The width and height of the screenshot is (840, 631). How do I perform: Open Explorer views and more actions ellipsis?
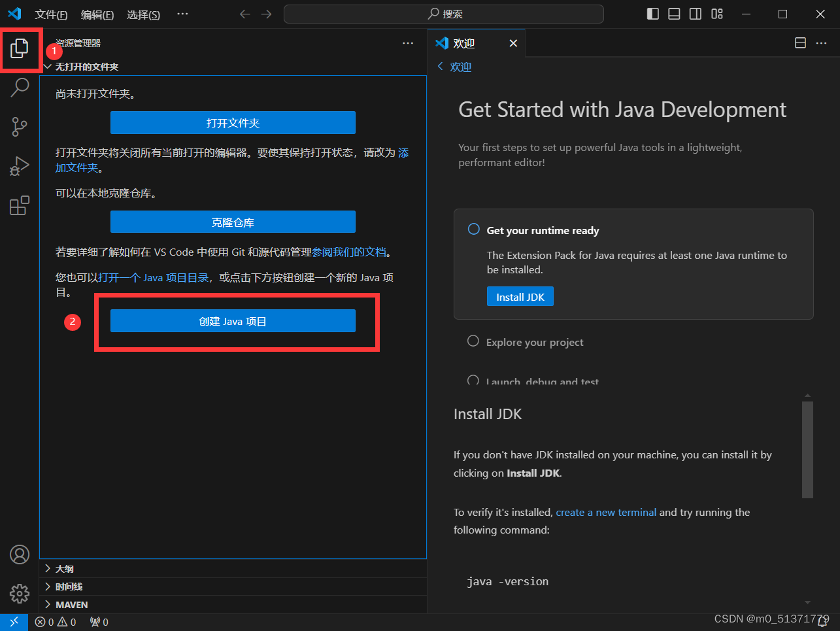click(x=408, y=43)
